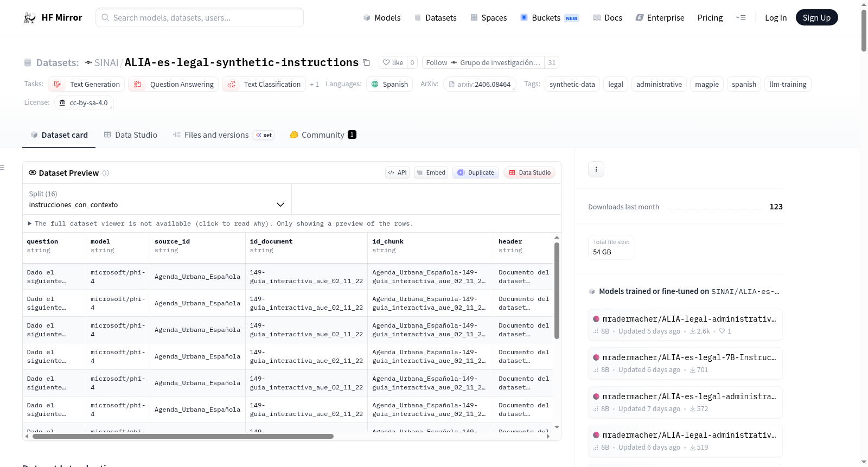Image resolution: width=868 pixels, height=467 pixels.
Task: Click the HF Mirror logo icon
Action: 30,18
